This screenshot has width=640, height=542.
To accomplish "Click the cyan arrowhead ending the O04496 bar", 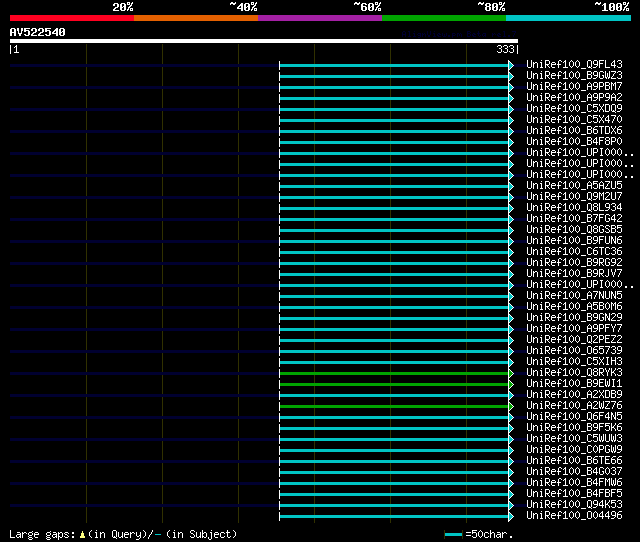I will 511,517.
